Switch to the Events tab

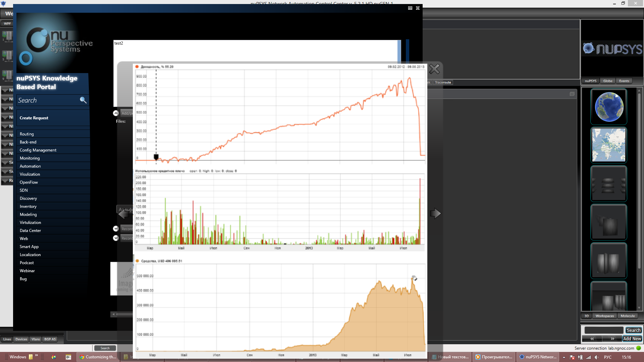(x=624, y=81)
